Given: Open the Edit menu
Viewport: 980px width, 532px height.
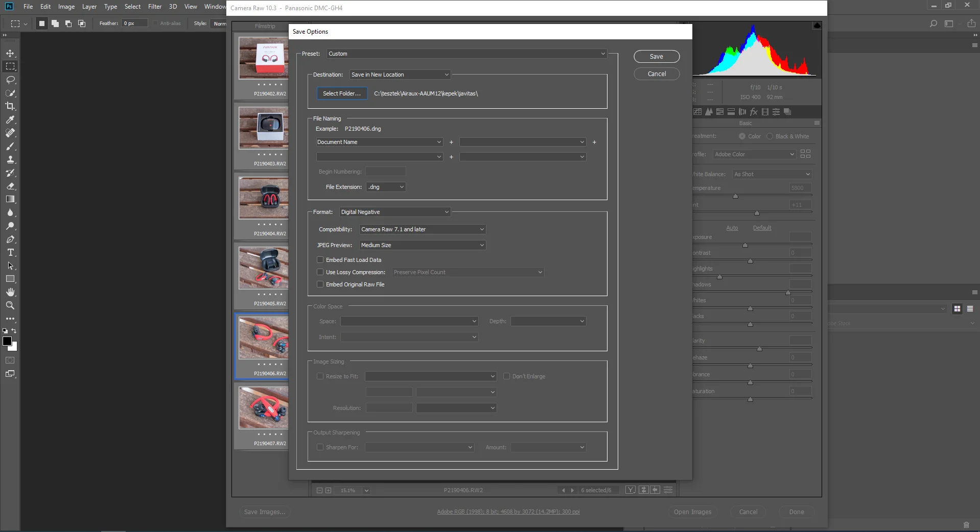Looking at the screenshot, I should click(45, 7).
